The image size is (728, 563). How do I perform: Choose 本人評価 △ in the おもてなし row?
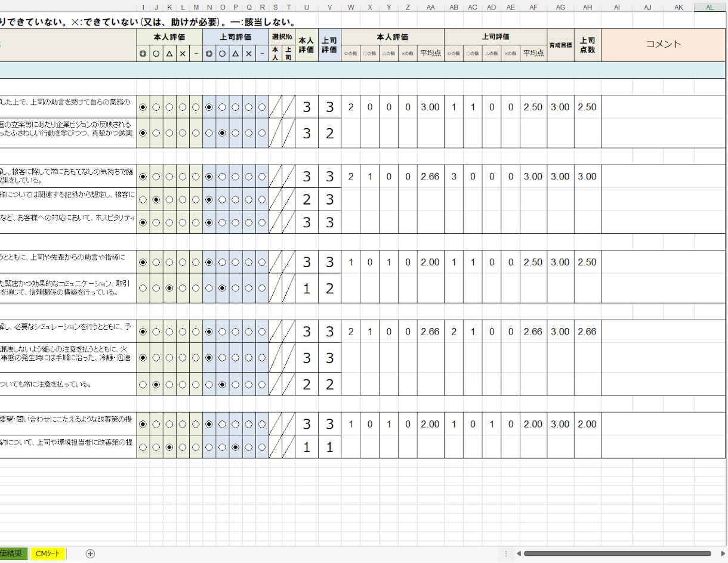click(169, 177)
